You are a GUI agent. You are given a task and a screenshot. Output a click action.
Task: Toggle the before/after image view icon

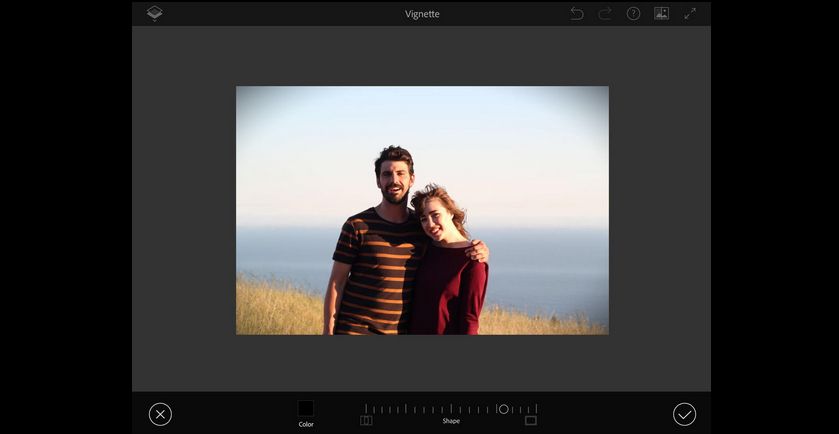(x=661, y=14)
